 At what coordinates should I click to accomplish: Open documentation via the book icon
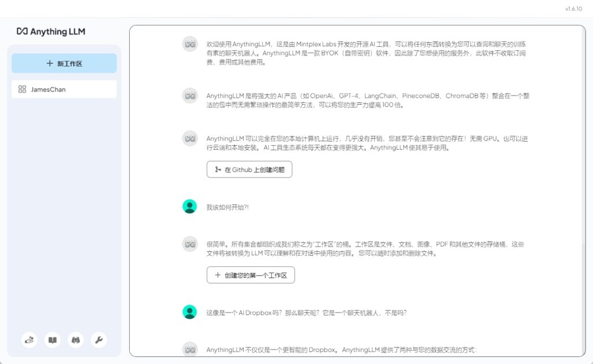(53, 340)
